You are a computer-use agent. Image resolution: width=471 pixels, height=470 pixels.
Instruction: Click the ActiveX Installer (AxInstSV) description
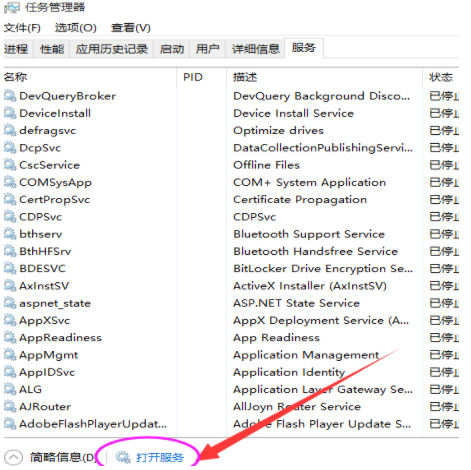coord(310,286)
